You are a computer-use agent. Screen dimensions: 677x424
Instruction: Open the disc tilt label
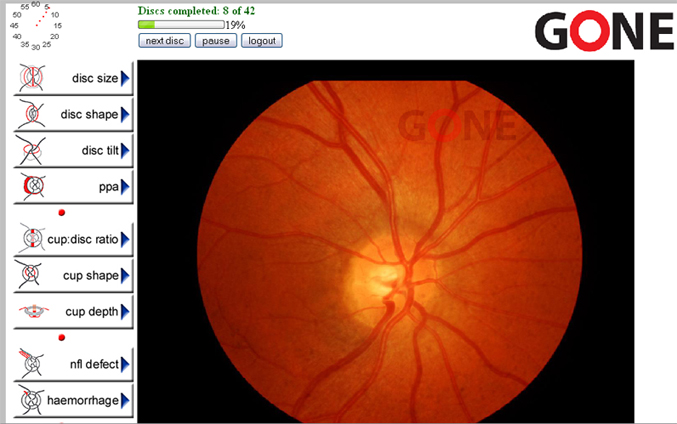point(100,150)
